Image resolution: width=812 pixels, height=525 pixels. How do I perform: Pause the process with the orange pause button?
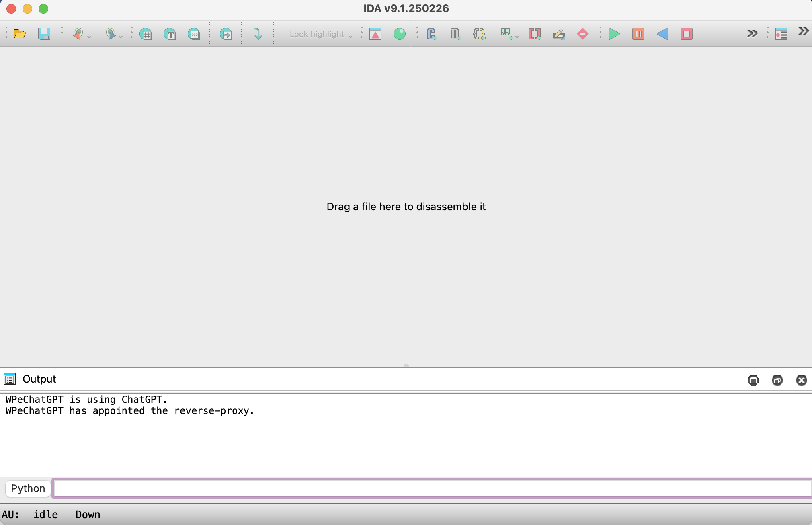[638, 34]
